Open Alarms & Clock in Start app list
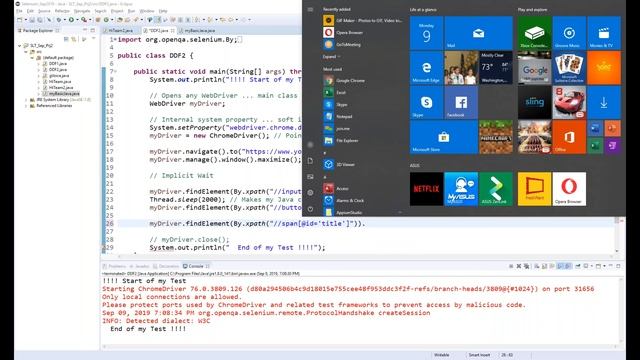Image resolution: width=640 pixels, height=360 pixels. click(x=362, y=200)
